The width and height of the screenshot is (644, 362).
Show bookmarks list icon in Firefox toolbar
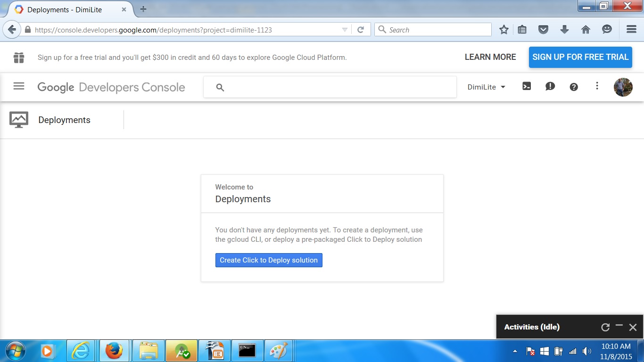point(522,30)
